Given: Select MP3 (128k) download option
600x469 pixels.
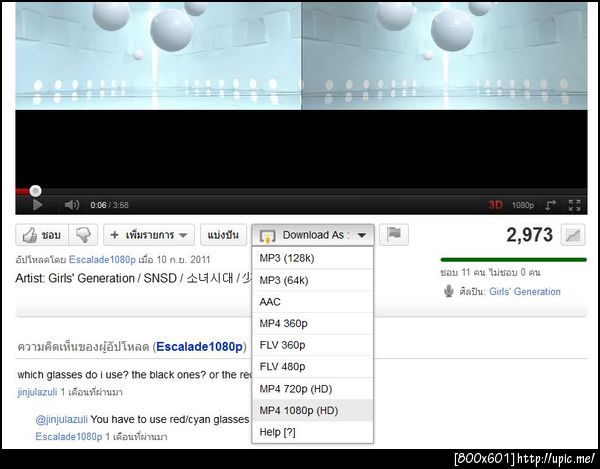Looking at the screenshot, I should click(x=313, y=258).
